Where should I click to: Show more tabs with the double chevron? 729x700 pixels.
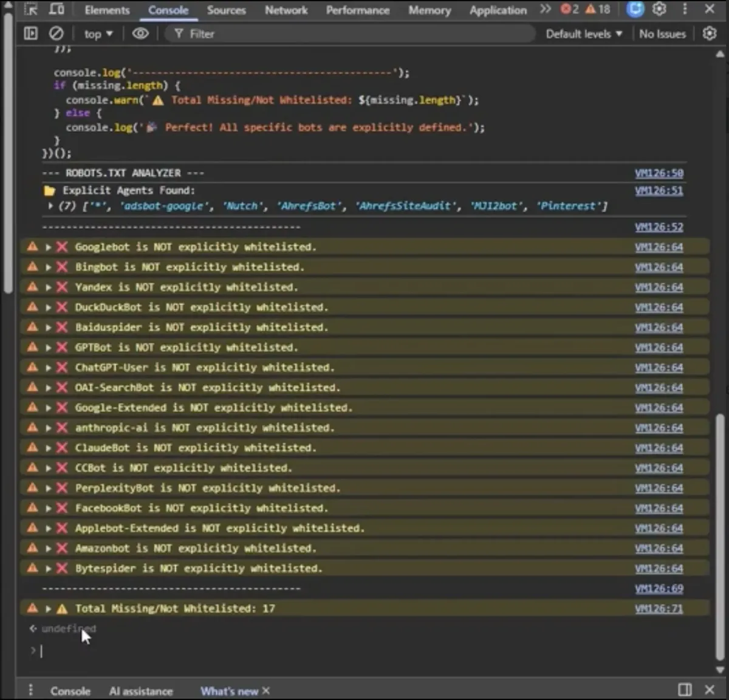545,9
